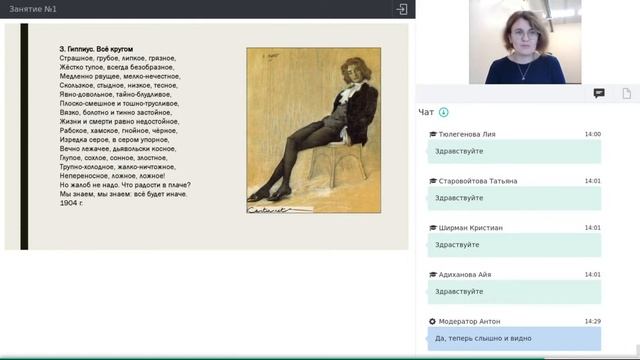
Task: Click Ширман Кристиан's Здраствуйте message
Action: pos(514,245)
